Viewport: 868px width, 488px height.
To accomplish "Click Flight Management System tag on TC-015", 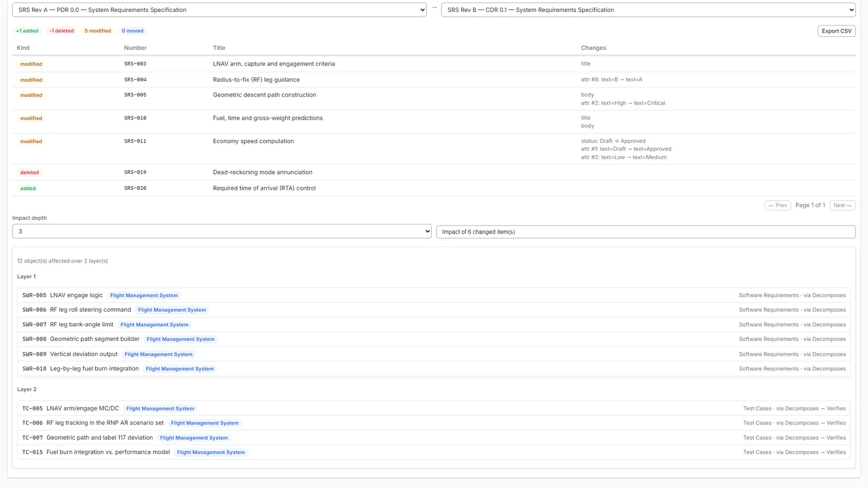I will (x=211, y=452).
